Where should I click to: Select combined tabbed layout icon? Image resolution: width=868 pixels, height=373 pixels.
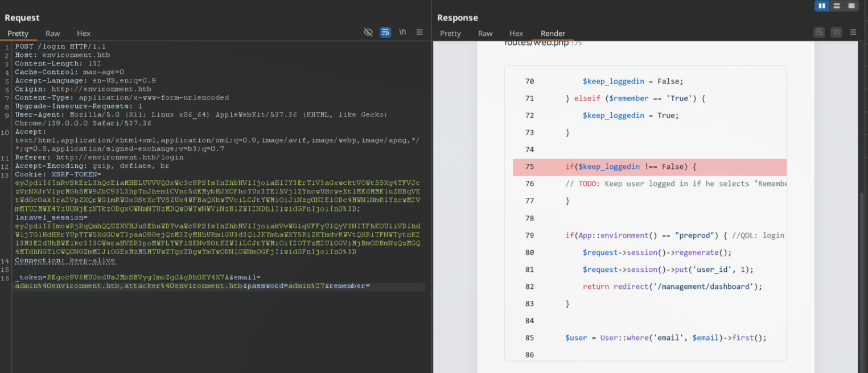pyautogui.click(x=851, y=6)
